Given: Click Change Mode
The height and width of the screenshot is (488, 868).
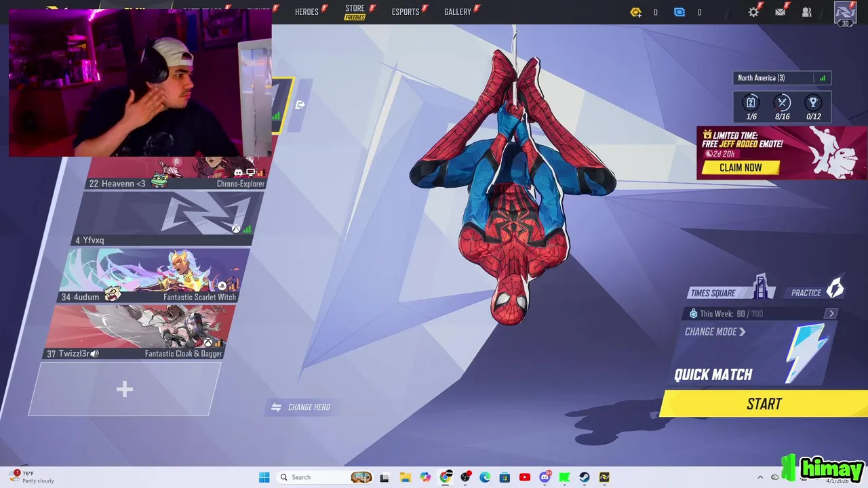Looking at the screenshot, I should [x=715, y=332].
